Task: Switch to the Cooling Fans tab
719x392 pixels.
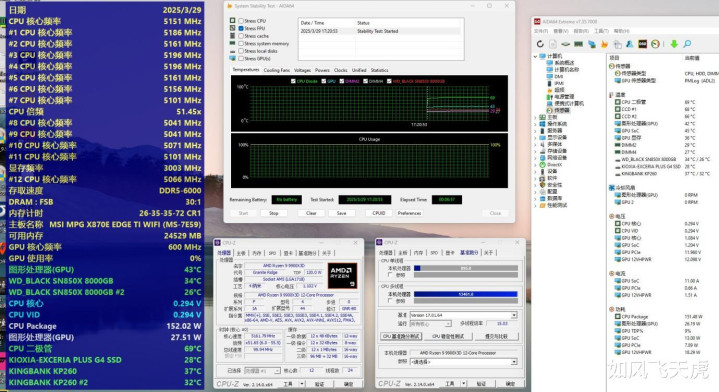Action: pos(277,70)
